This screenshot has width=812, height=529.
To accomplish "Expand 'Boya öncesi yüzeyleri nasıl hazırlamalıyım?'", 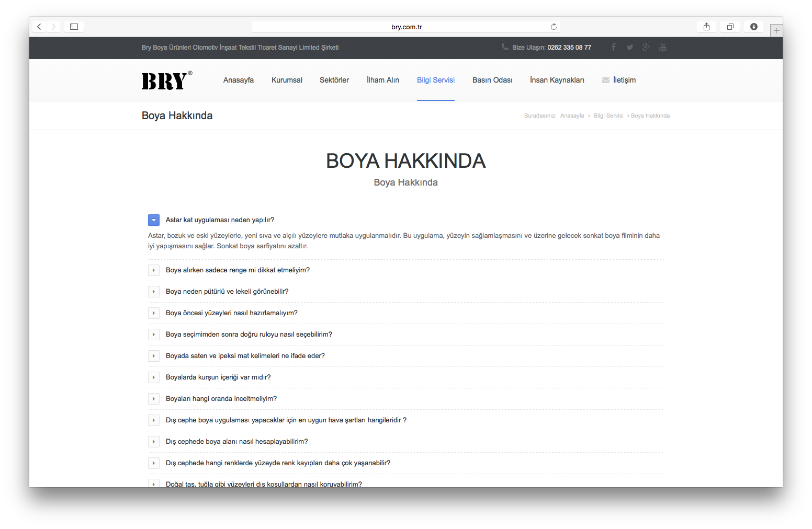I will (x=154, y=313).
